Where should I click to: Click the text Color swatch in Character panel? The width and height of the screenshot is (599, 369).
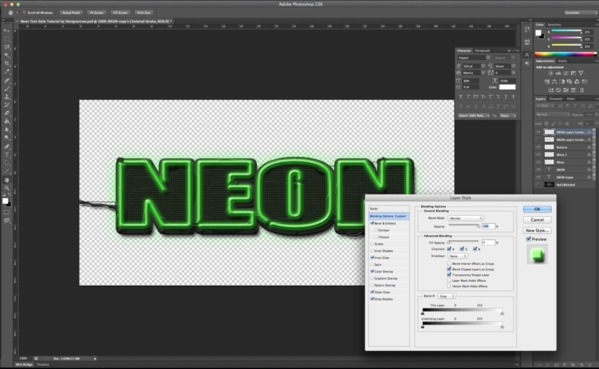[507, 87]
